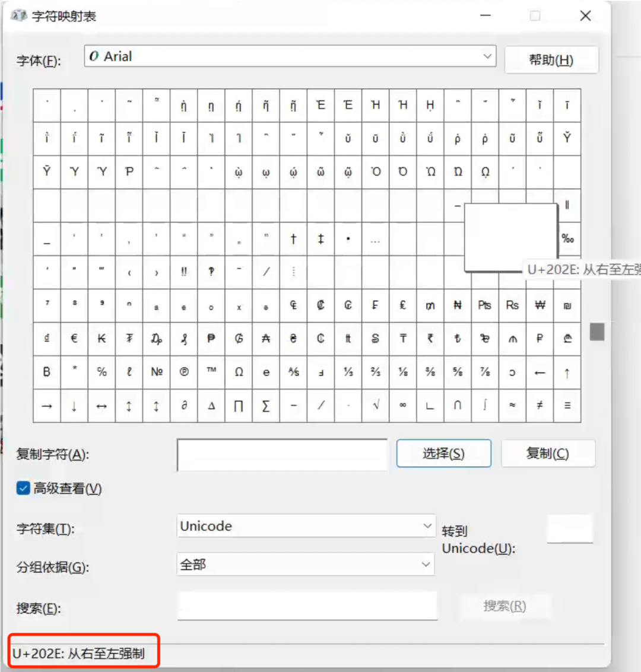Select the trademark ™ symbol

coord(211,372)
